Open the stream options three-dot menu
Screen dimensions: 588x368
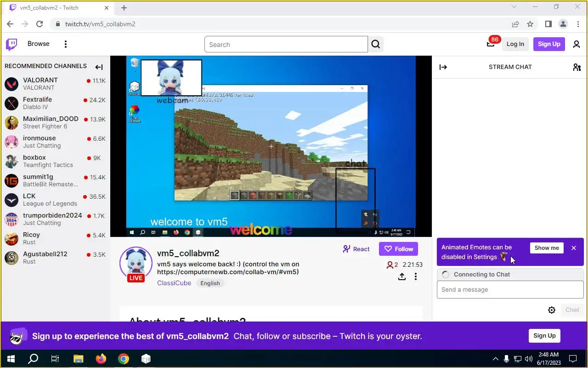416,276
